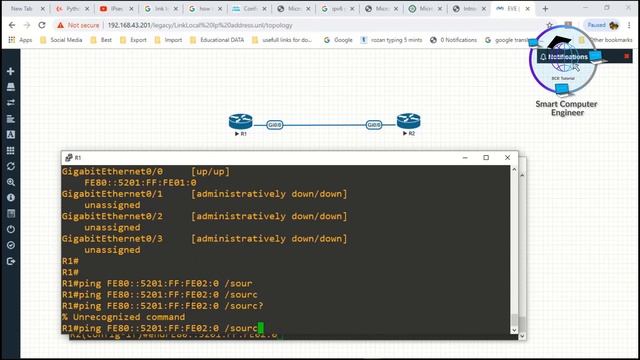Open Startup-configs sidebar icon
This screenshot has width=640, height=360.
point(11,119)
